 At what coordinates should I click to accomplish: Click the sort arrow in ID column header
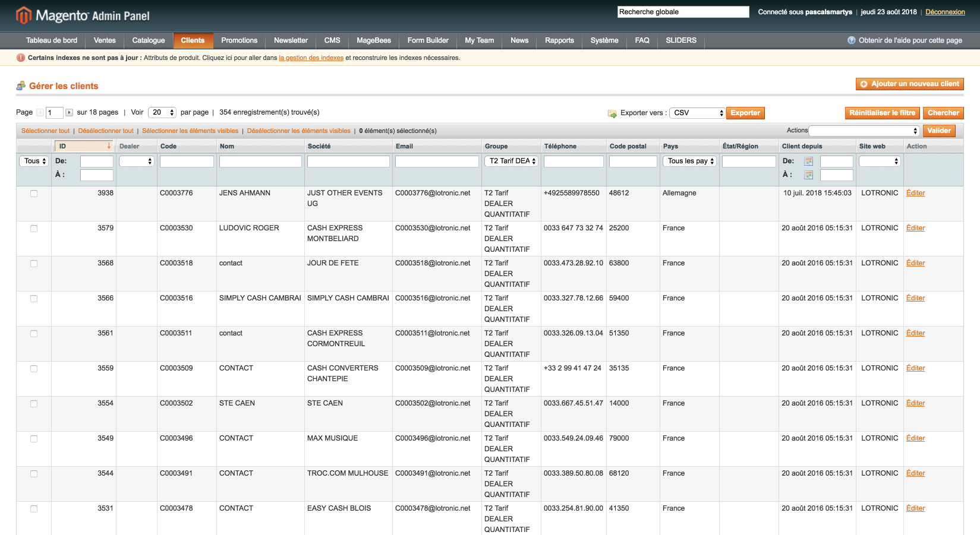109,146
